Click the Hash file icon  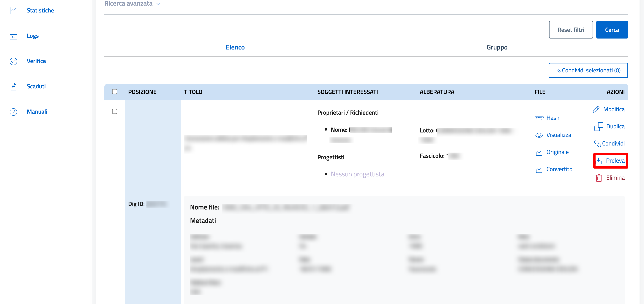pos(539,118)
